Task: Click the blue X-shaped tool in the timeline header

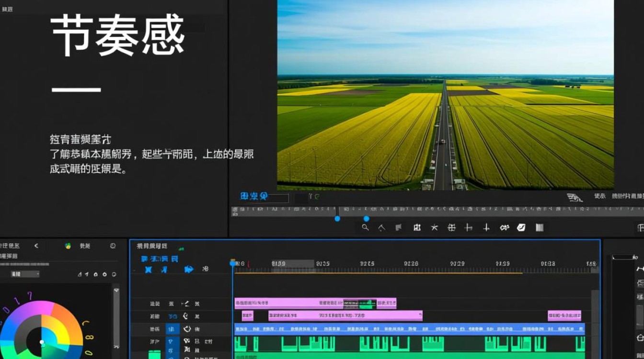Action: (149, 269)
